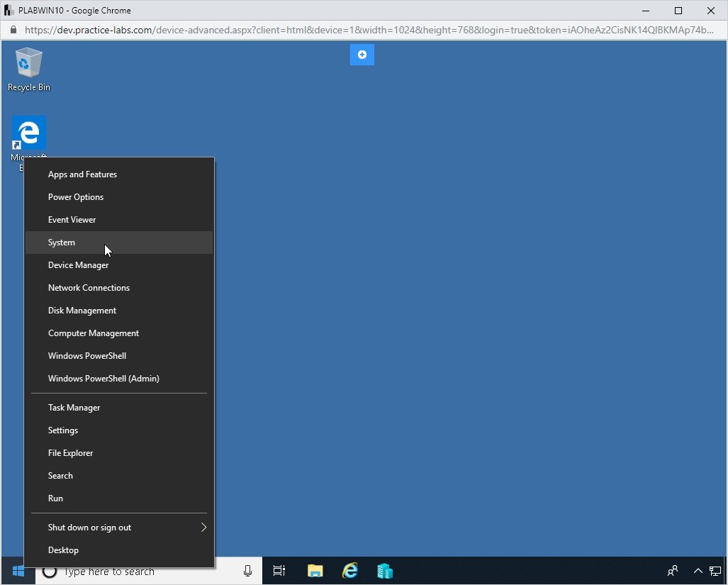728x585 pixels.
Task: Open the Recycle Bin desktop icon
Action: coord(29,69)
